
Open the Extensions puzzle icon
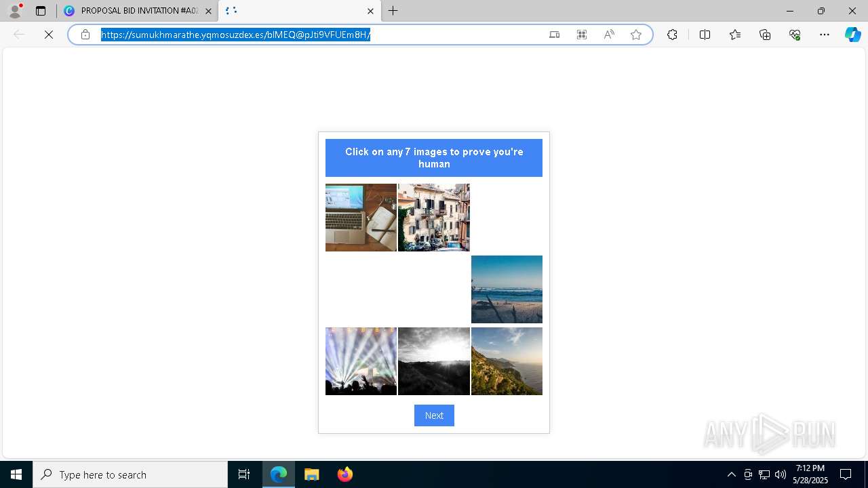click(672, 35)
